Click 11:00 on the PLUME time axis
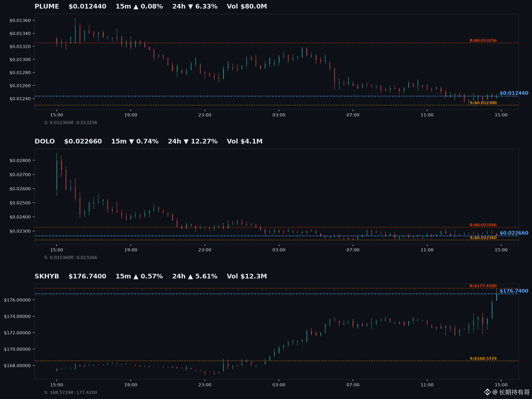 tap(427, 115)
